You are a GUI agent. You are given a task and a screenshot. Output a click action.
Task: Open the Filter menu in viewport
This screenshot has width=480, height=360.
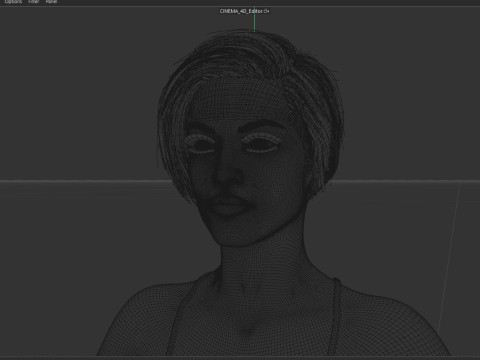click(x=34, y=1)
